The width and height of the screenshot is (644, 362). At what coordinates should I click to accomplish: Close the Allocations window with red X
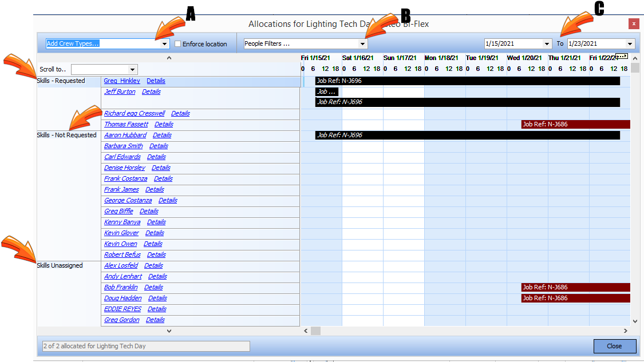click(633, 24)
